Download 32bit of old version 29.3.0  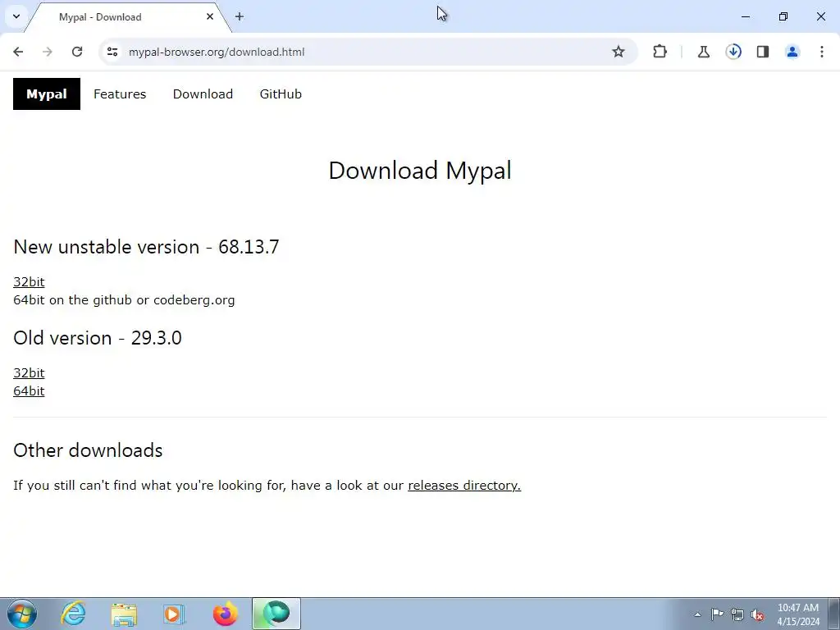(29, 373)
